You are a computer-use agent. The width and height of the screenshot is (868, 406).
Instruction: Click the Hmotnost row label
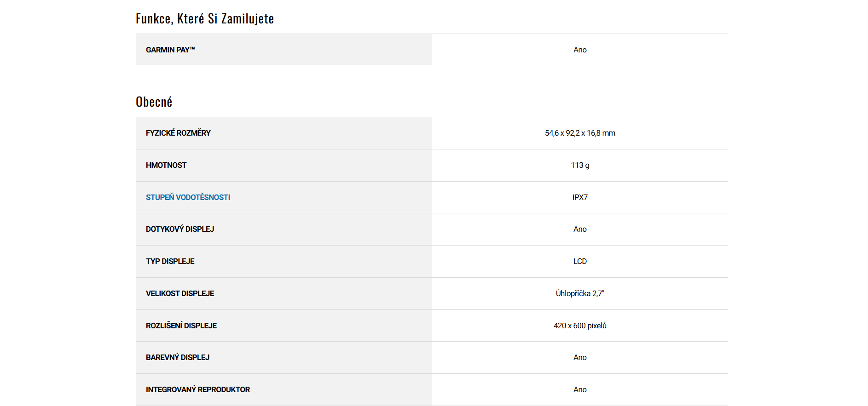pos(166,165)
